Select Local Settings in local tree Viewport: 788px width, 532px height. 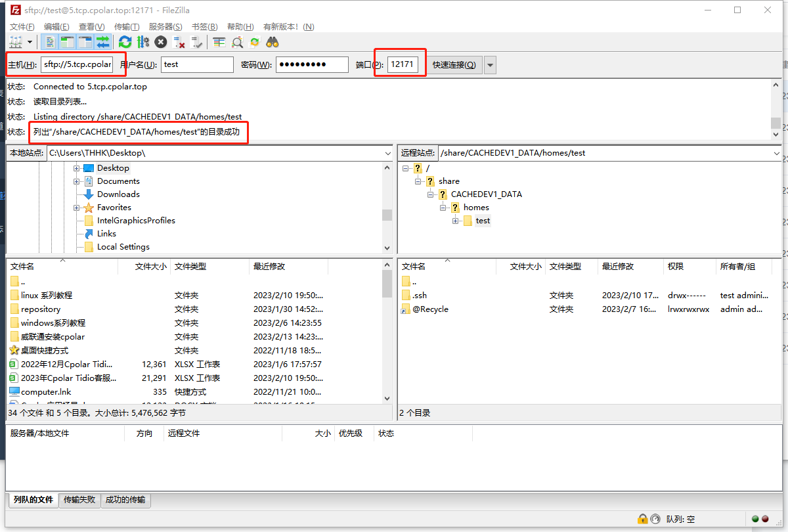[123, 247]
